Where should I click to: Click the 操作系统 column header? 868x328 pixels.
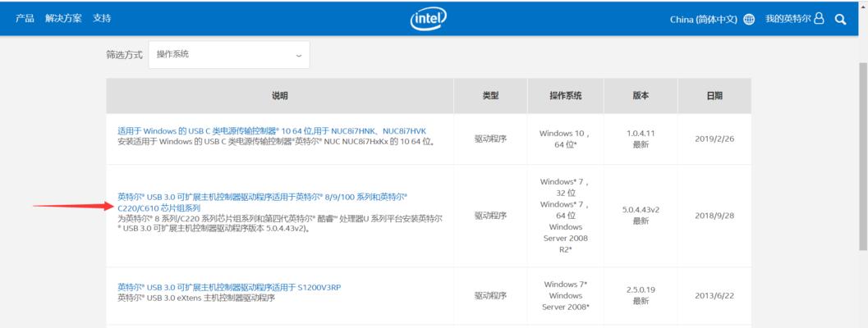point(566,96)
